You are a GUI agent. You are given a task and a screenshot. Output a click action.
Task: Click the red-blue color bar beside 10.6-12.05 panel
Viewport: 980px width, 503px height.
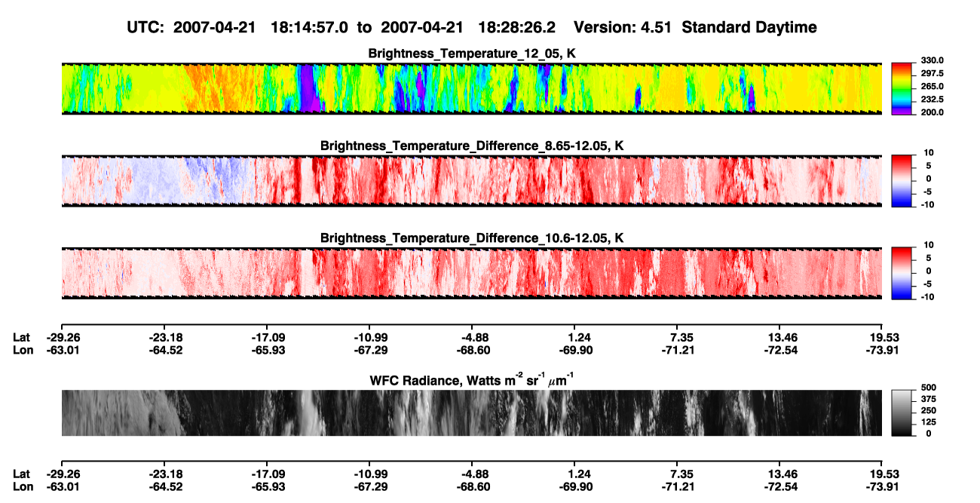902,273
